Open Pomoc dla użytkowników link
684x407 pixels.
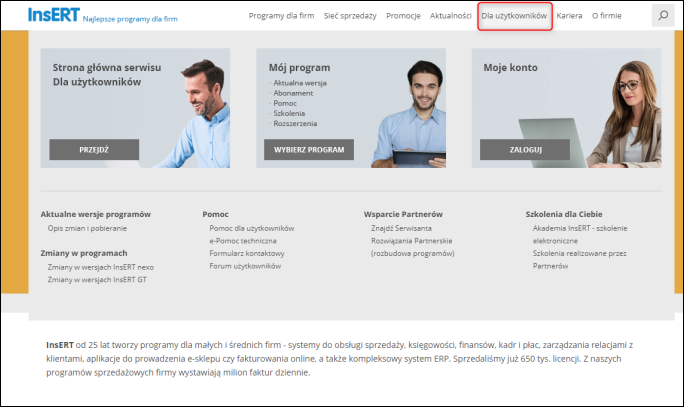(x=252, y=228)
